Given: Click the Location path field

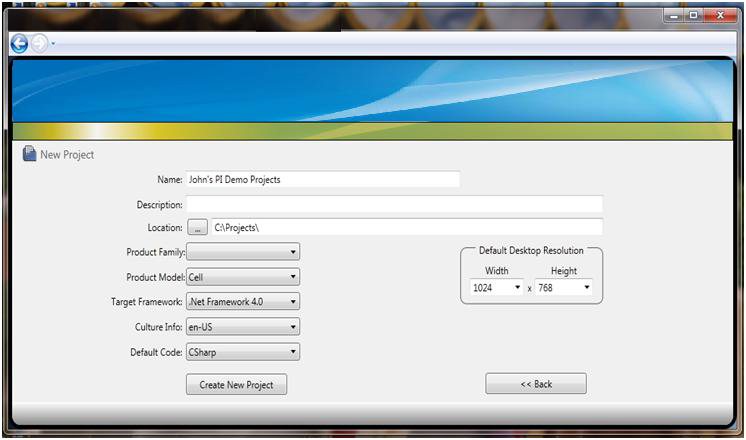Looking at the screenshot, I should 406,228.
